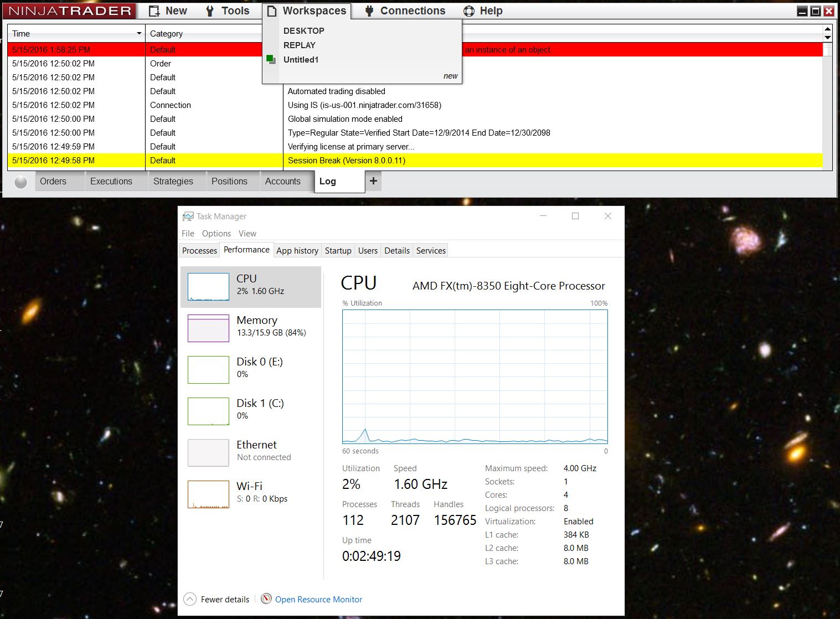The image size is (840, 619).
Task: Minimize the Task Manager window
Action: pyautogui.click(x=543, y=216)
